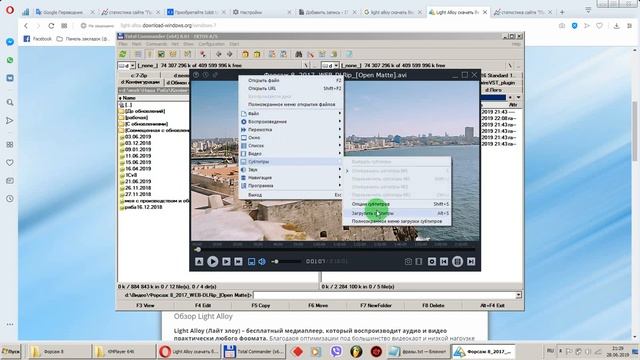Image resolution: width=640 pixels, height=360 pixels.
Task: Expand the 'Навигация' submenu
Action: tap(291, 178)
